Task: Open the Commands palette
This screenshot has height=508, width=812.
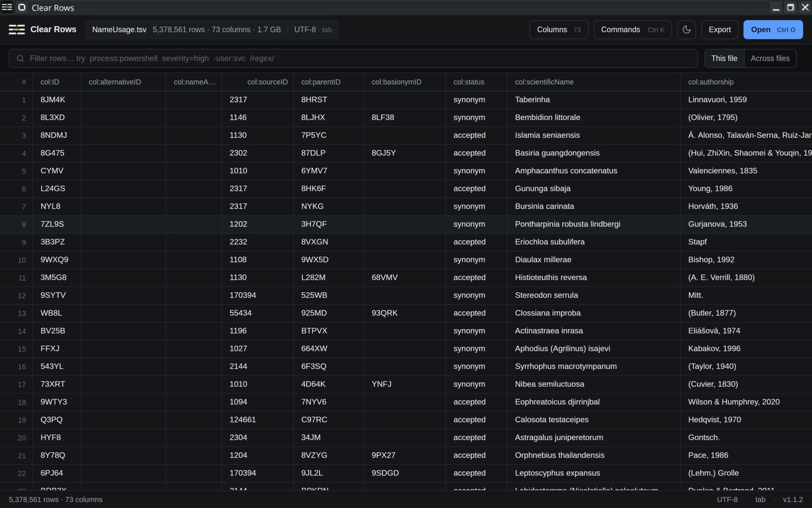Action: pos(632,30)
